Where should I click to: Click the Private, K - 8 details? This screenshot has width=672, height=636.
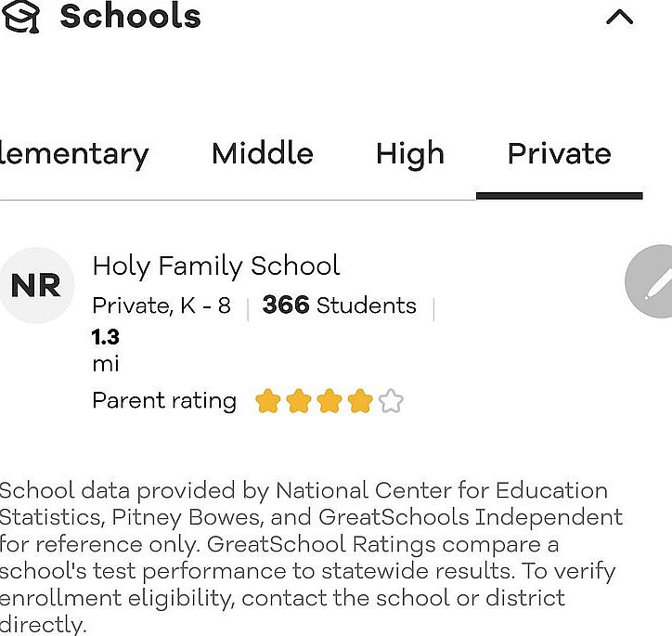(x=162, y=306)
